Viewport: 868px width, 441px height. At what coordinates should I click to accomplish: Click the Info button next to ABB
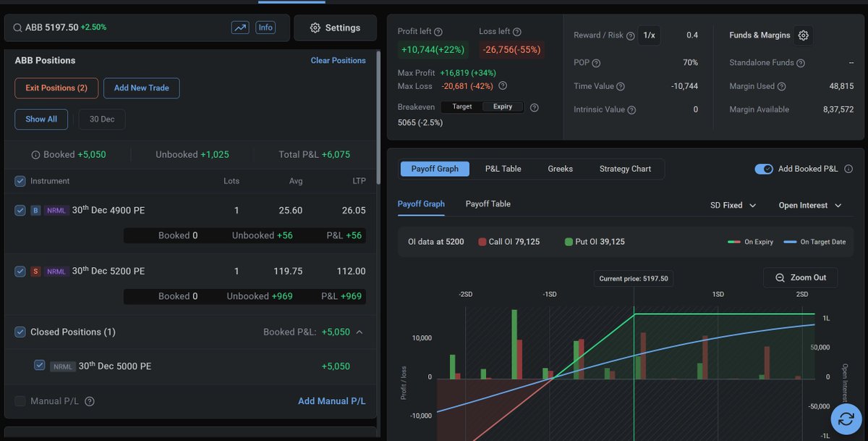point(265,28)
